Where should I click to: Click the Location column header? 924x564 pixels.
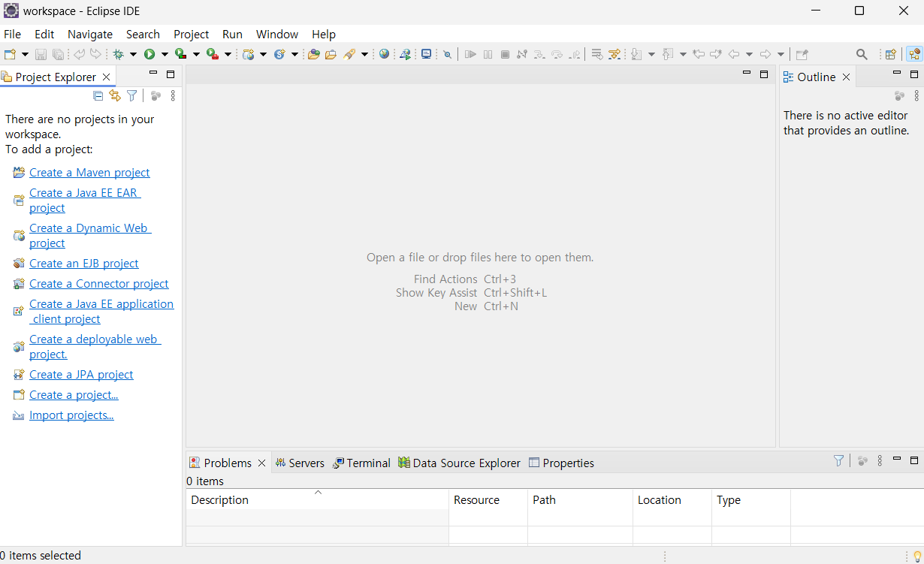coord(672,499)
